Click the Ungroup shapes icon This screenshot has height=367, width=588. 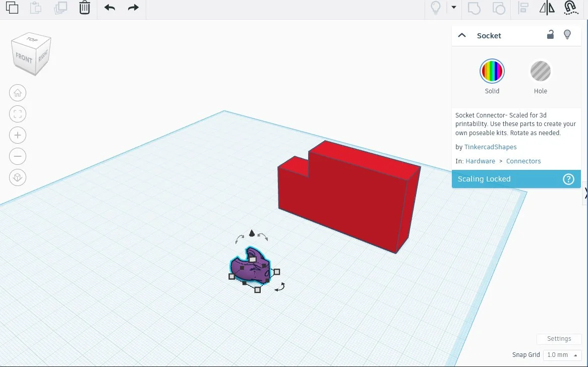(x=499, y=8)
